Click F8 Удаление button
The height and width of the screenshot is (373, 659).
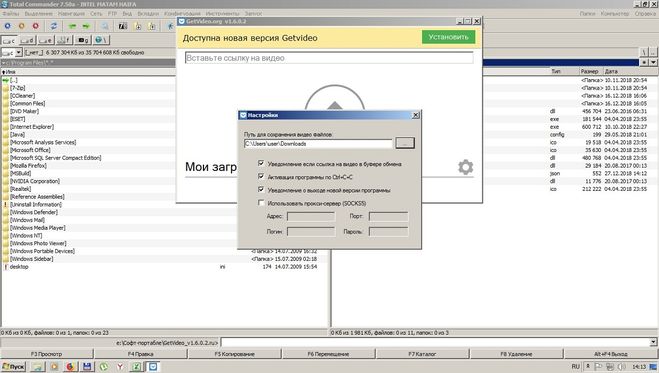(516, 354)
